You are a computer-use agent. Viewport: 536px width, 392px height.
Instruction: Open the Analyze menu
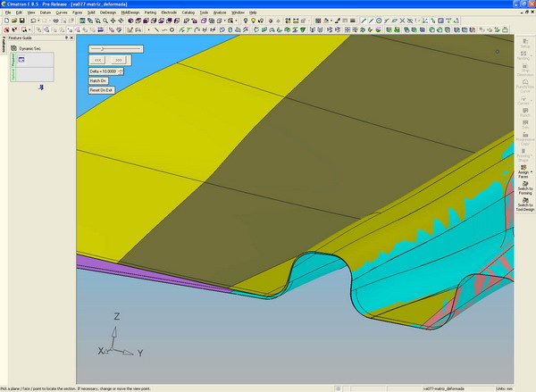[x=220, y=13]
